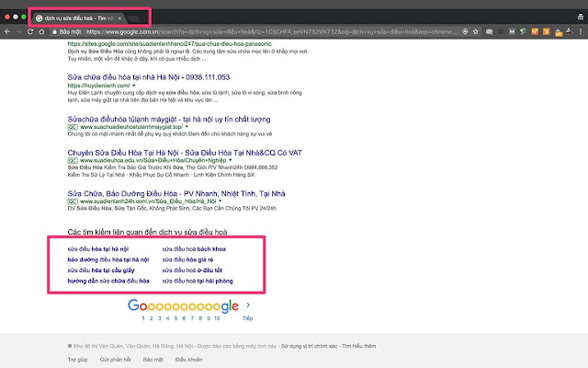
Task: Open ad 'Sửachữa điềuhòa tủlạnh máygiặt'
Action: point(169,119)
